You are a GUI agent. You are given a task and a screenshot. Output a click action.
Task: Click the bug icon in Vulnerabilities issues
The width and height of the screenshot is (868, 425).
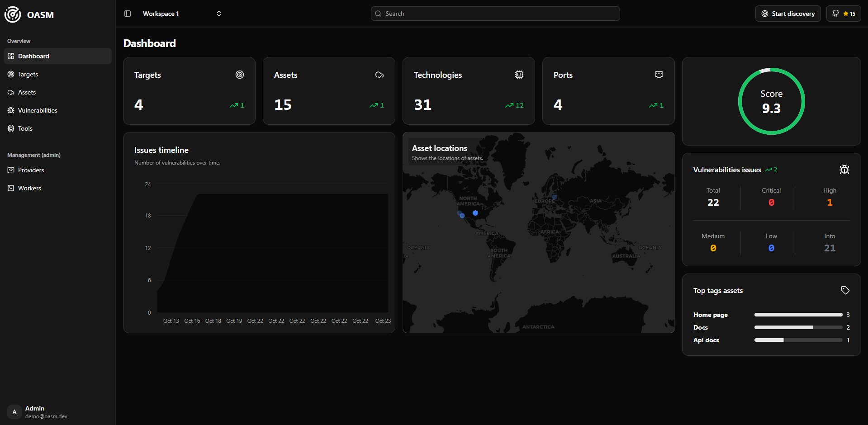click(844, 170)
